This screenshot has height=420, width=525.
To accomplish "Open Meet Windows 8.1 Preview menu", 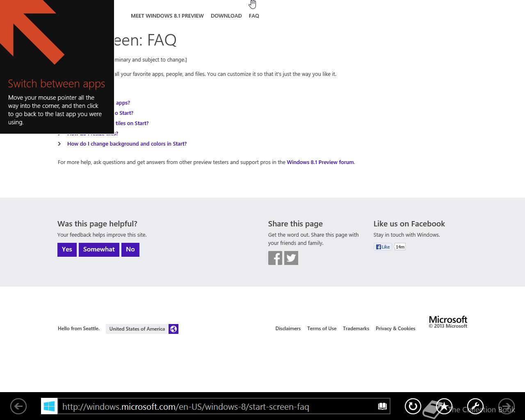I will tap(167, 16).
